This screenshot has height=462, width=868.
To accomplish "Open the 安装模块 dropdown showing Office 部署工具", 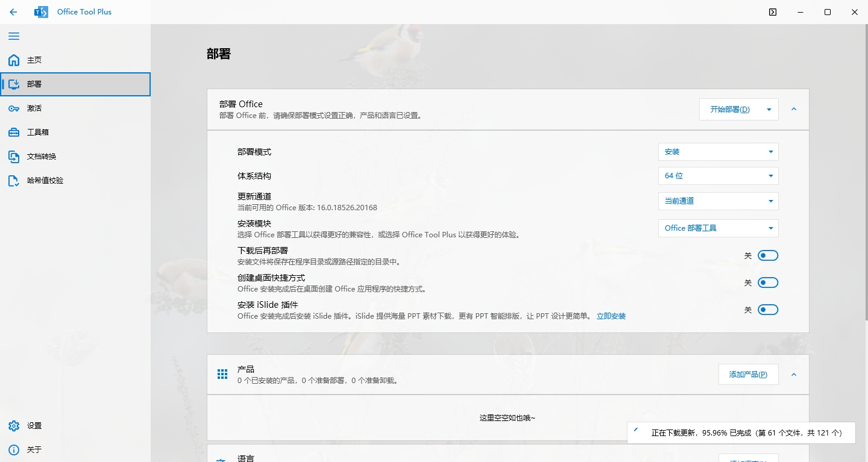I will 719,228.
